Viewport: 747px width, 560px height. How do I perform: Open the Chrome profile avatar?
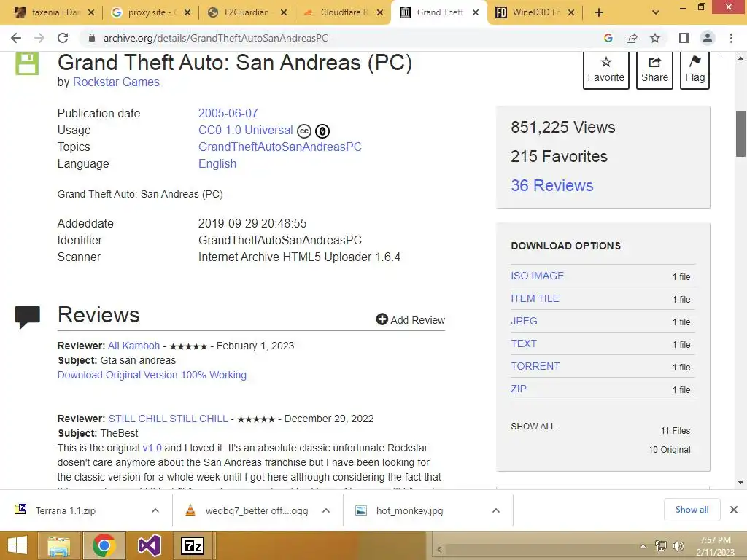tap(708, 38)
